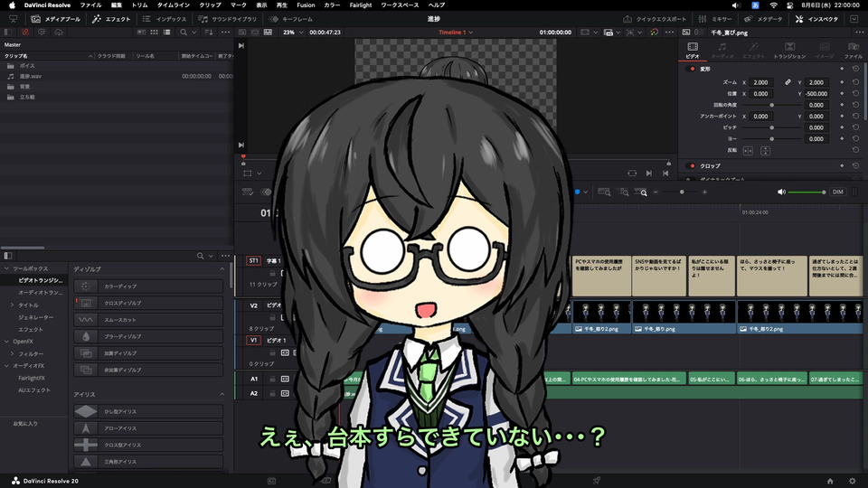This screenshot has width=868, height=488.
Task: Click the horizontal flip 反転 button
Action: pos(748,151)
